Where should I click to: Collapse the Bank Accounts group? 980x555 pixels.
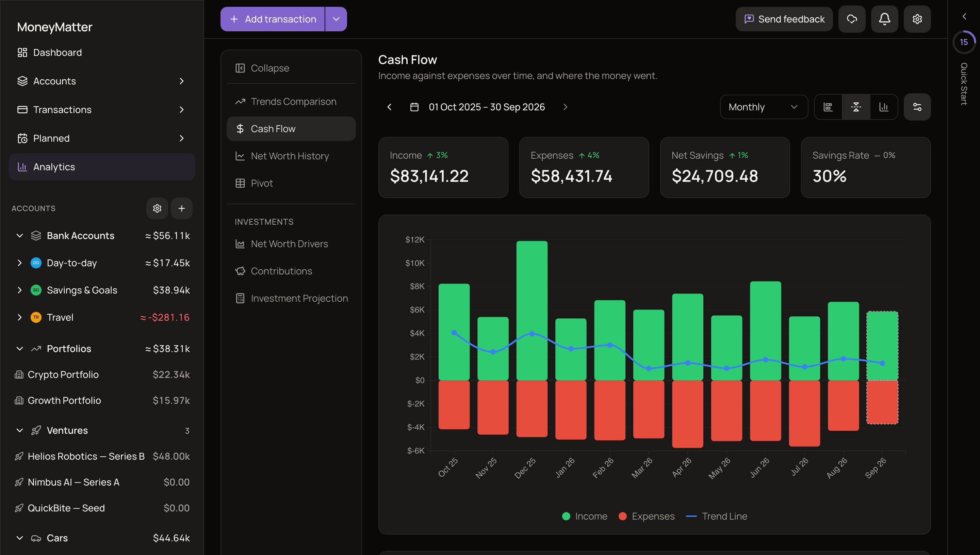[x=20, y=236]
